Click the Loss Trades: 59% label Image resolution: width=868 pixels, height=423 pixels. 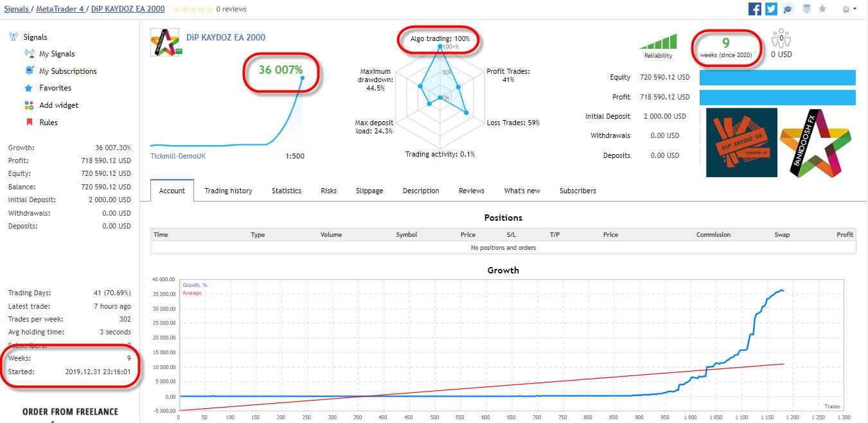pyautogui.click(x=513, y=123)
